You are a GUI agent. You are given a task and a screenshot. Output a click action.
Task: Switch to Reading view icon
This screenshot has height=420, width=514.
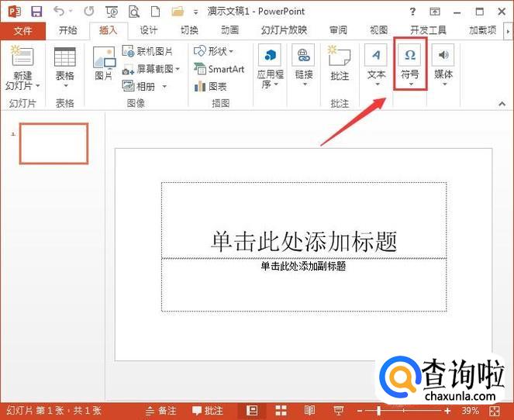coord(310,411)
